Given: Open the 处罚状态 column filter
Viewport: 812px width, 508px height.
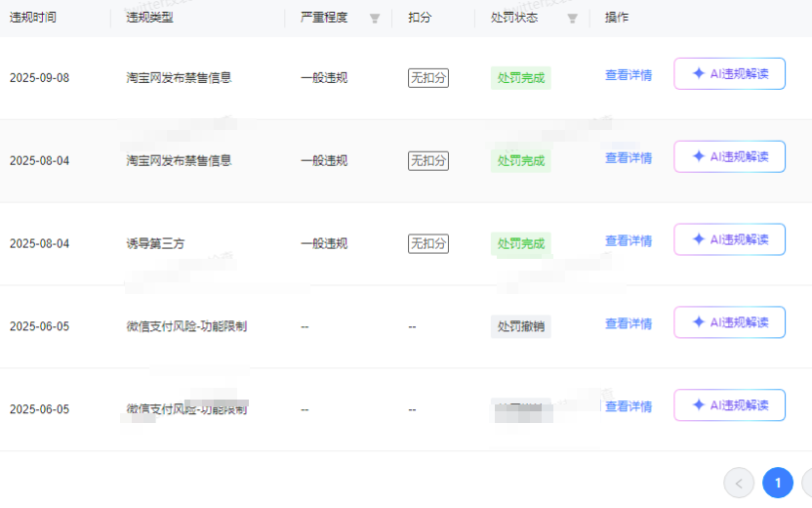Looking at the screenshot, I should 572,19.
